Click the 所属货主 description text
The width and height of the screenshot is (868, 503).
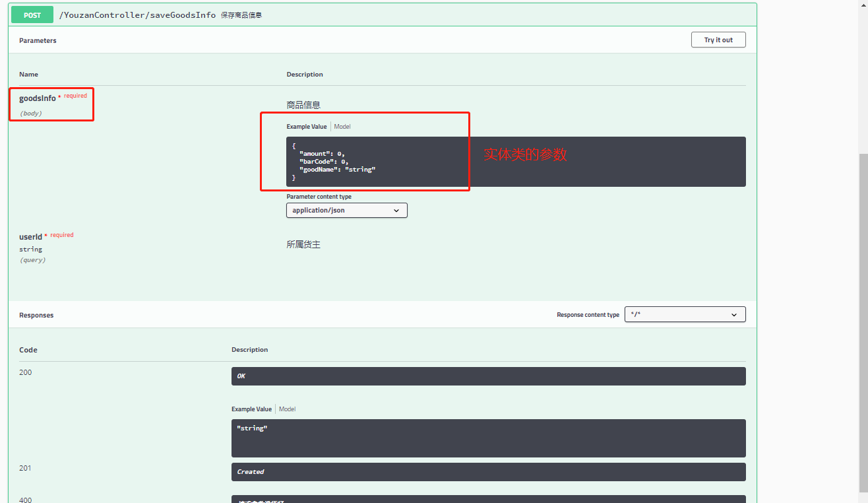[303, 244]
